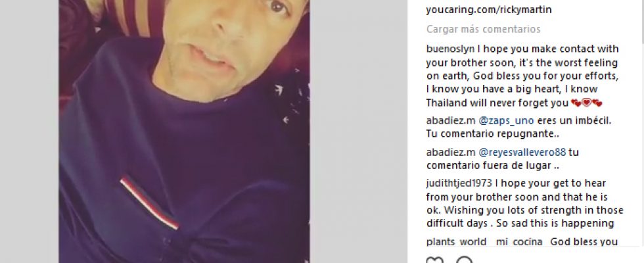Open the youcaring.com/rickymartin link
644x263 pixels.
point(489,10)
